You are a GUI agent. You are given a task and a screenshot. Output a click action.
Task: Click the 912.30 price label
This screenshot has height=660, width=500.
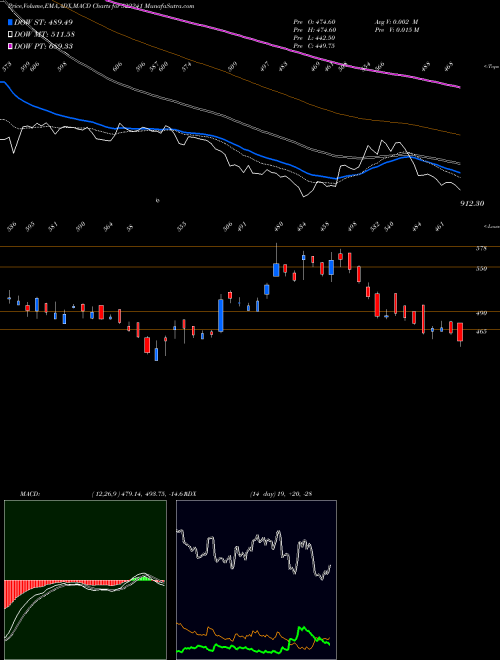point(472,203)
